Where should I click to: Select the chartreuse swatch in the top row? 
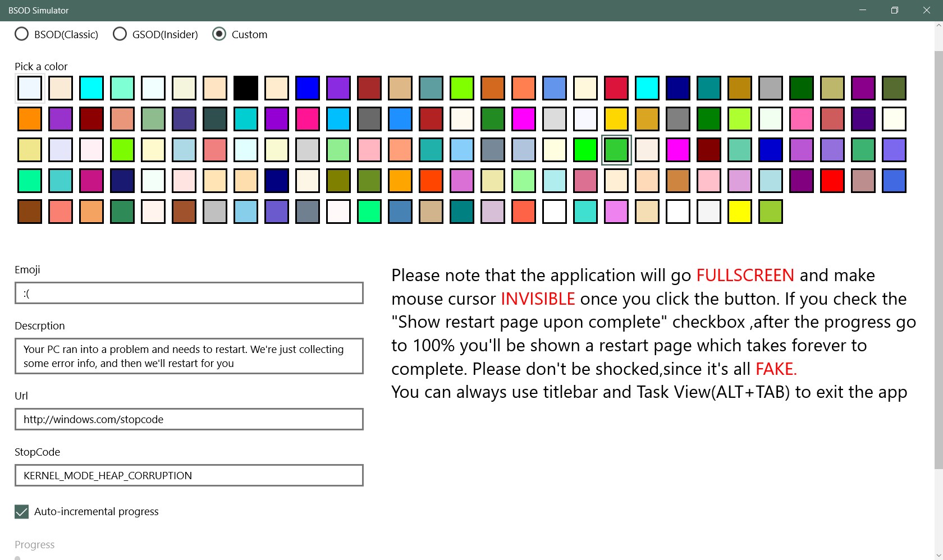pos(462,88)
